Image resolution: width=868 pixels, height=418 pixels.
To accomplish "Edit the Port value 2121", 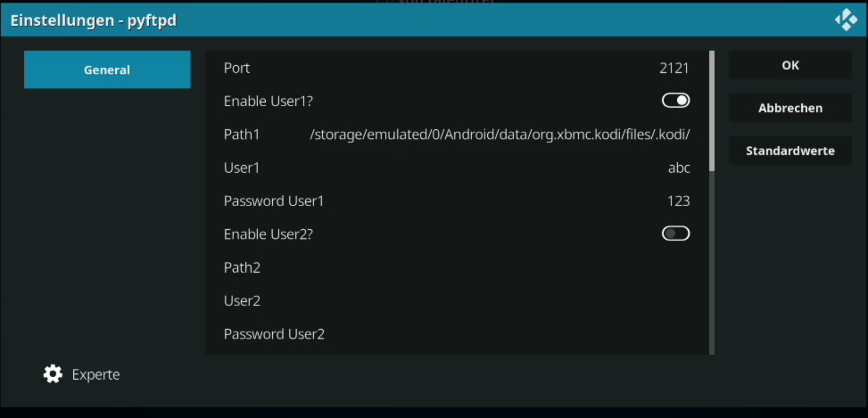I will point(674,68).
